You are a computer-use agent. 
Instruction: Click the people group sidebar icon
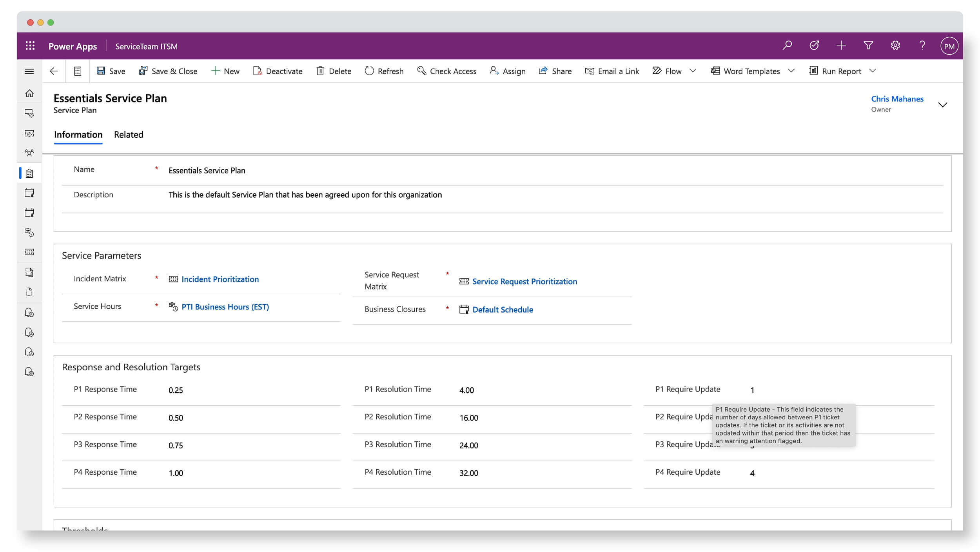click(29, 153)
